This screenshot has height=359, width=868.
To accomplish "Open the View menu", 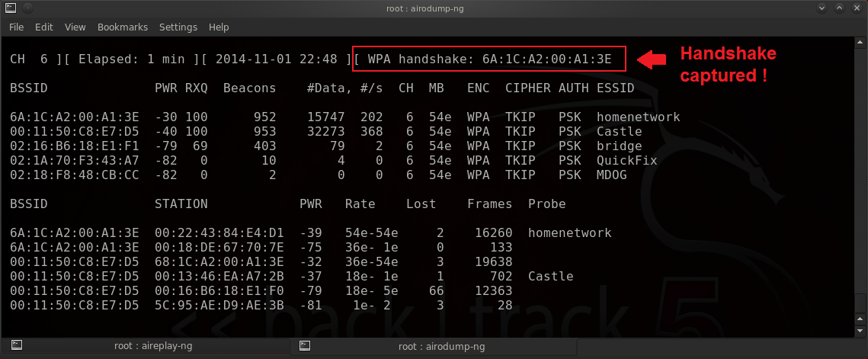I will coord(75,27).
